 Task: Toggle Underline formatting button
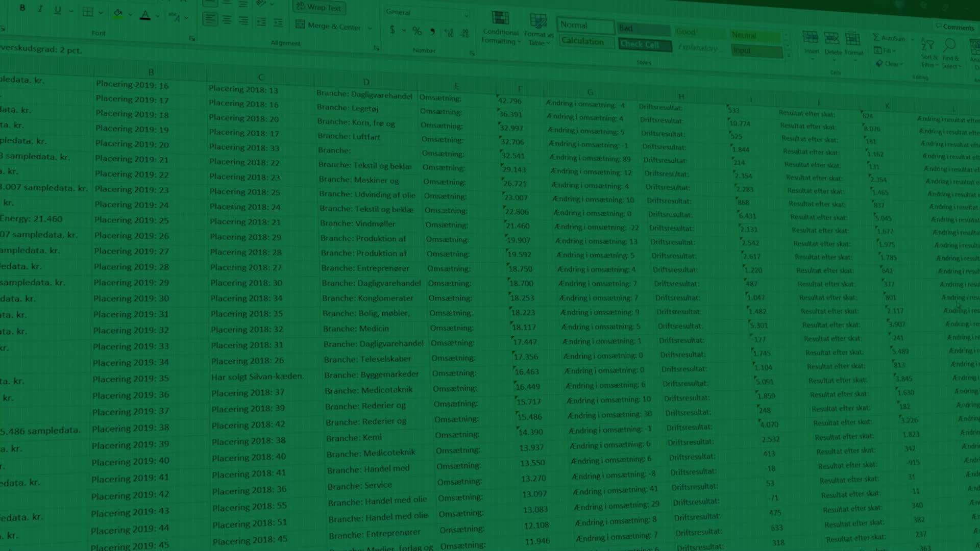(x=58, y=10)
